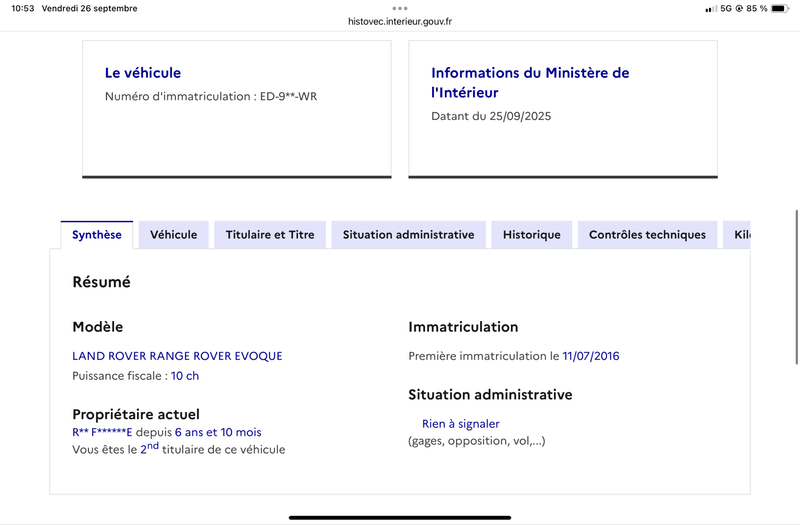Go to the Historique tab
The height and width of the screenshot is (525, 800).
point(532,235)
